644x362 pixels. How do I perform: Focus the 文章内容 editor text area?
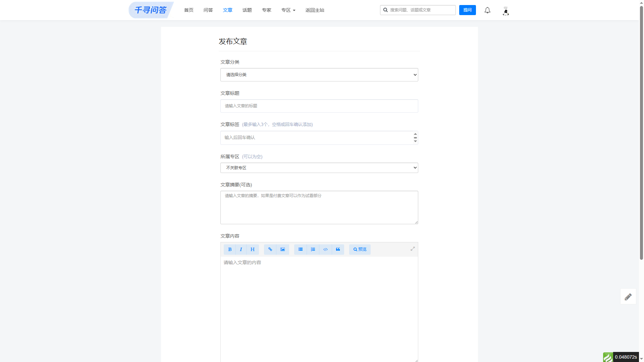(x=319, y=309)
